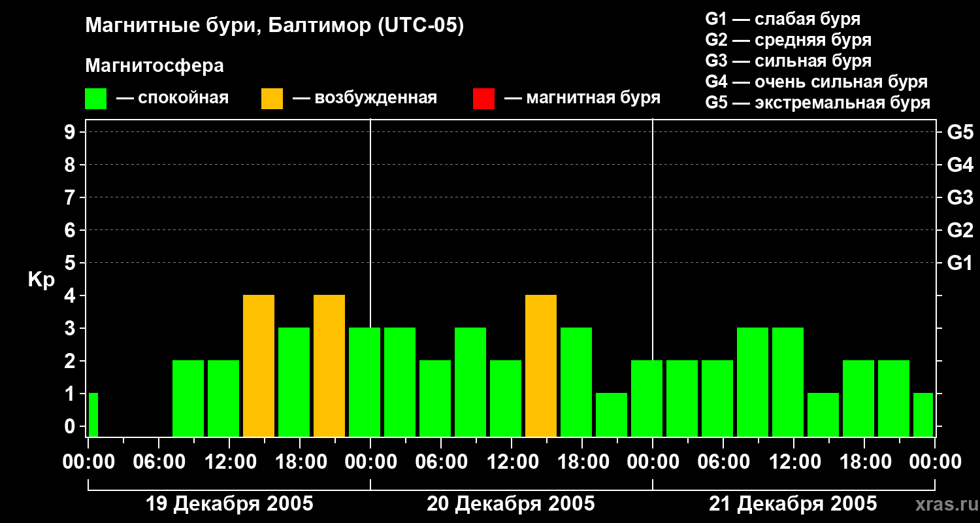Click the '18:00' time label above 19 Декабря

[300, 462]
